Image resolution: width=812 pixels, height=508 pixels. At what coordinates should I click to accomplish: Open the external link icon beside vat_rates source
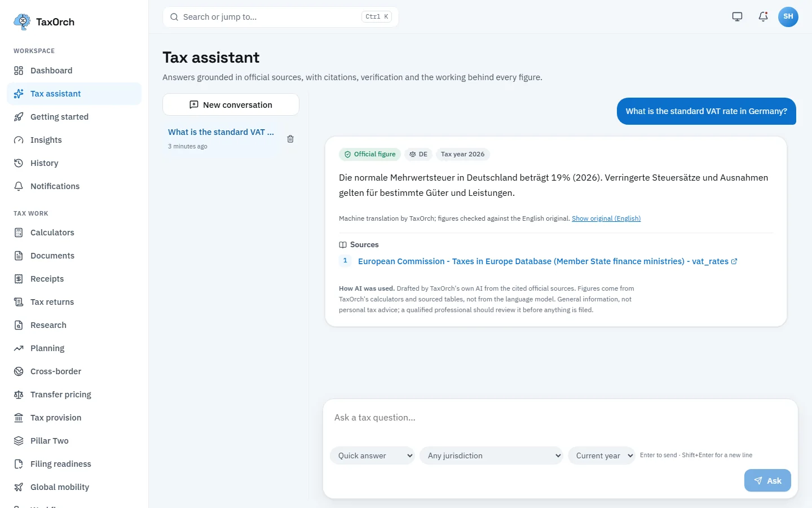pyautogui.click(x=734, y=261)
